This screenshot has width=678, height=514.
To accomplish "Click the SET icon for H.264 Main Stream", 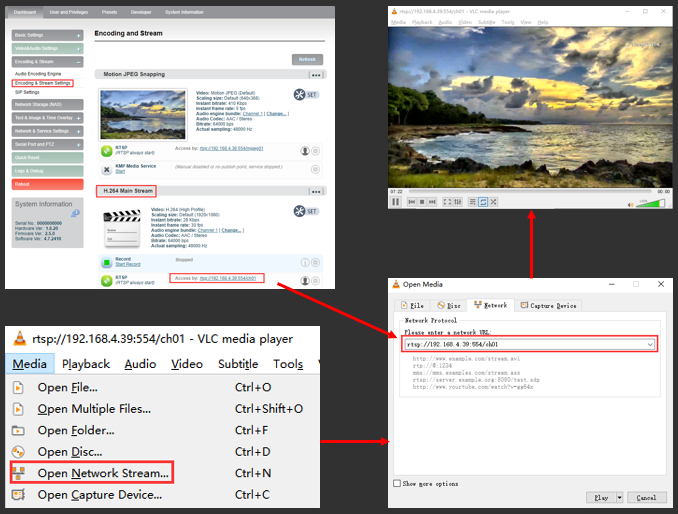I will (x=306, y=211).
